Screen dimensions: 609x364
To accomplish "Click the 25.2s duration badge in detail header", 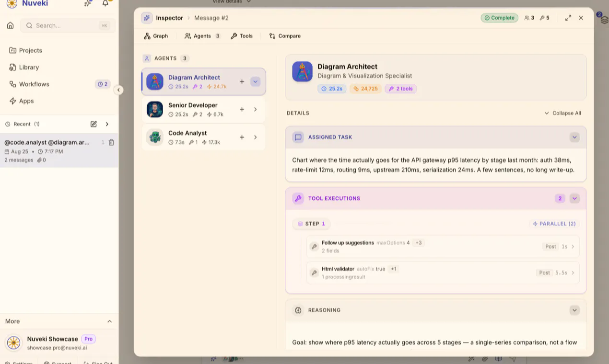I will pyautogui.click(x=332, y=89).
